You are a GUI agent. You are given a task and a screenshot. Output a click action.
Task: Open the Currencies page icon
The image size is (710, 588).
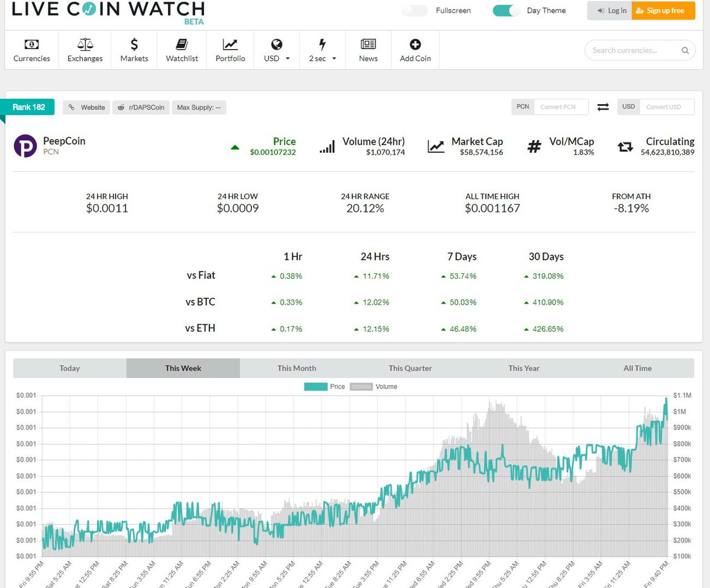point(31,44)
